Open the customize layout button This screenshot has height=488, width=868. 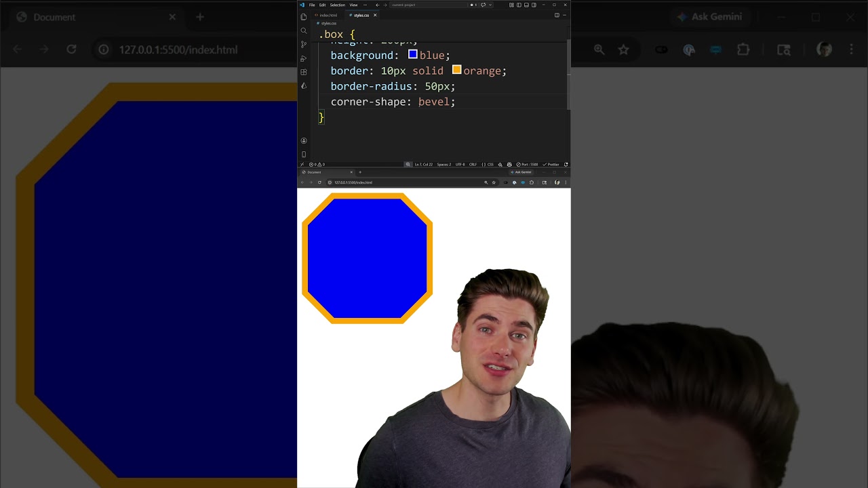click(x=511, y=5)
